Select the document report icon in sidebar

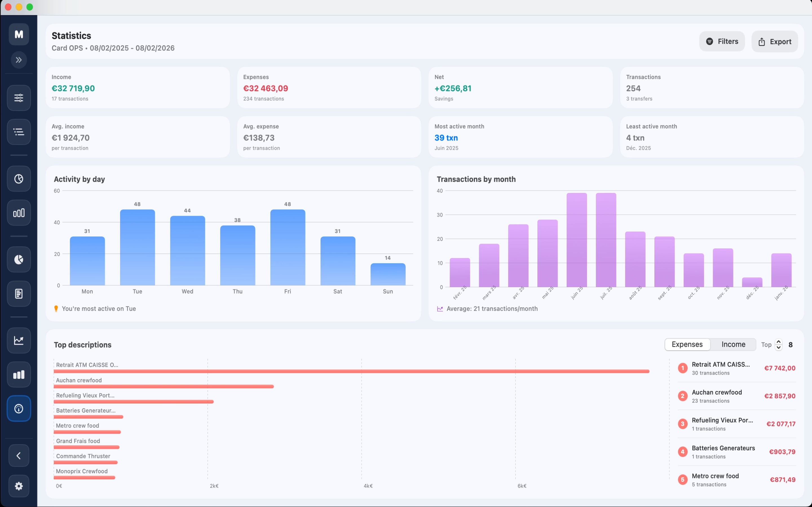(x=19, y=293)
